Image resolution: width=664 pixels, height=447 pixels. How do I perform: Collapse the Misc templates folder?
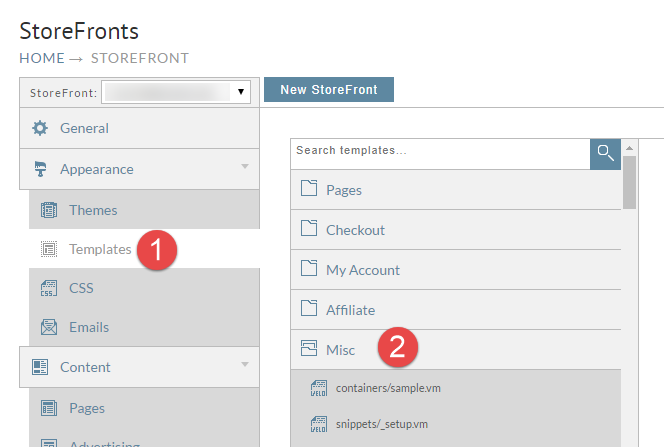click(456, 350)
